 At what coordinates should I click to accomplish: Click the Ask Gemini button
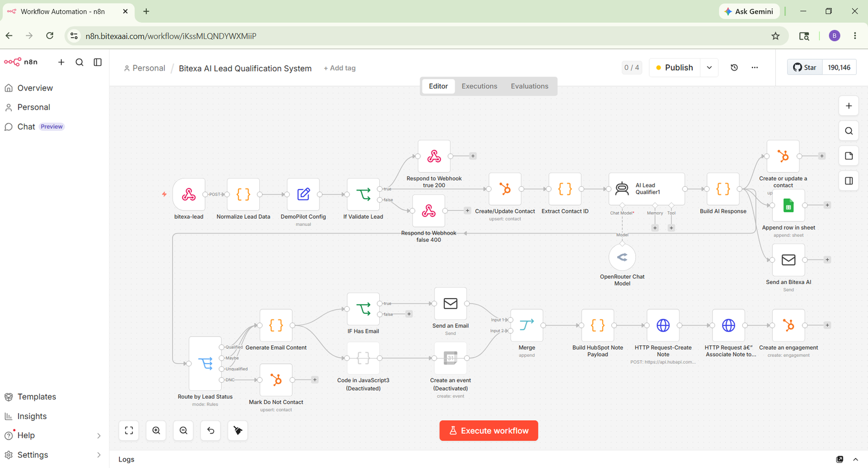tap(749, 11)
